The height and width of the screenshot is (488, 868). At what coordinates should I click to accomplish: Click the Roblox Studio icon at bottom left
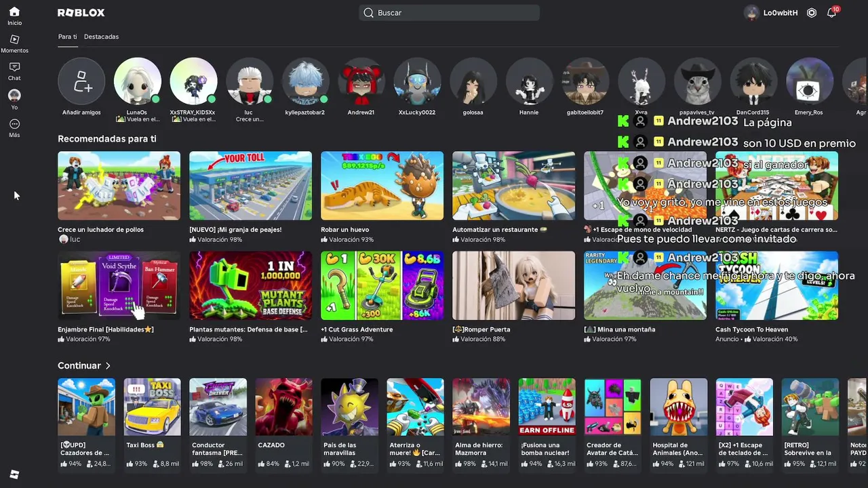point(14,474)
